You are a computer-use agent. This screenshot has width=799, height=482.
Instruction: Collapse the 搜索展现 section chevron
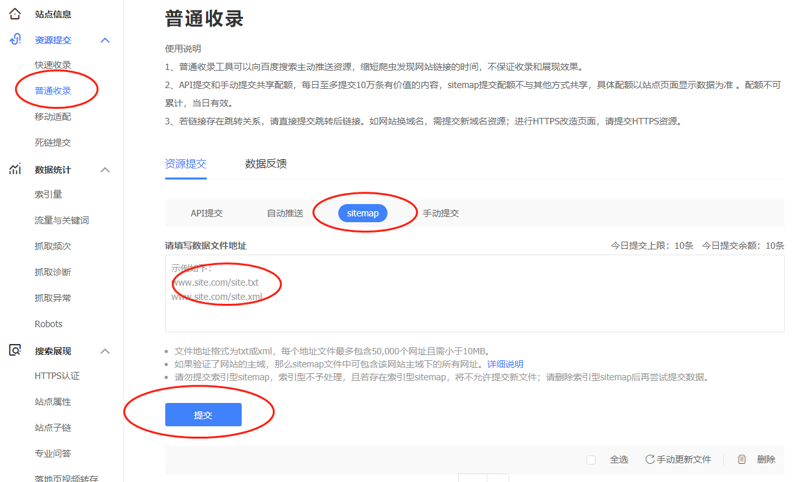click(105, 351)
